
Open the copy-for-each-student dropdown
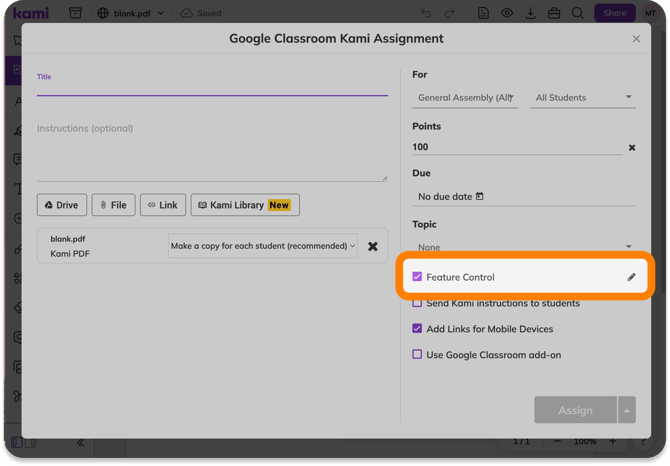click(x=263, y=246)
